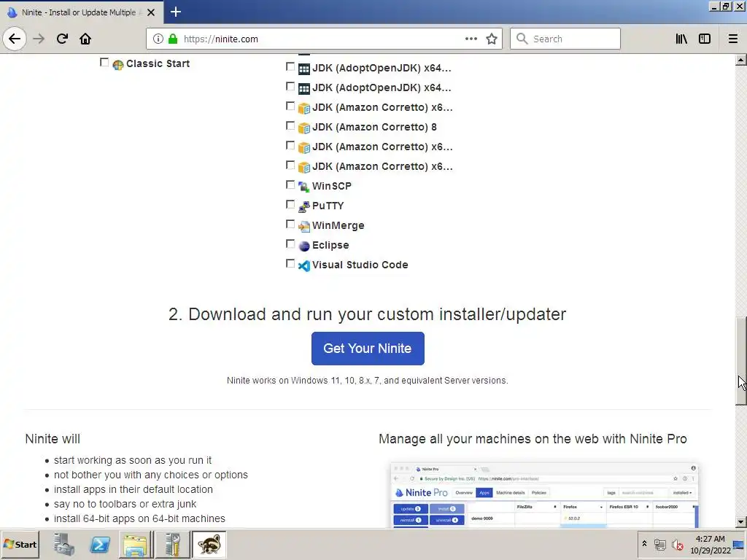The image size is (747, 560).
Task: Click the PuTTY app icon
Action: [304, 206]
